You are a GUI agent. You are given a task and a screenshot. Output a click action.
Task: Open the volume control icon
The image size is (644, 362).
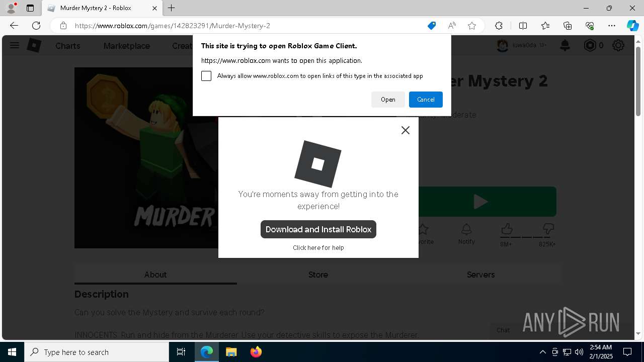pos(579,352)
